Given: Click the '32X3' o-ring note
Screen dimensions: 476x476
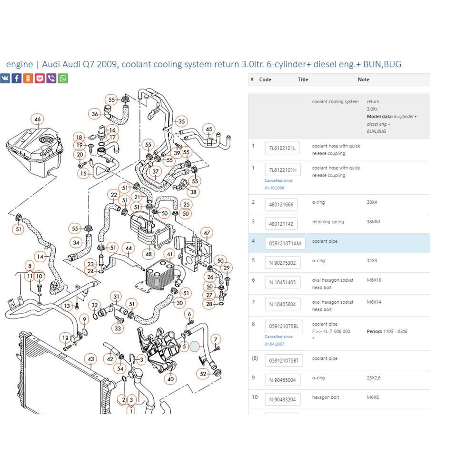Looking at the screenshot, I should (372, 260).
